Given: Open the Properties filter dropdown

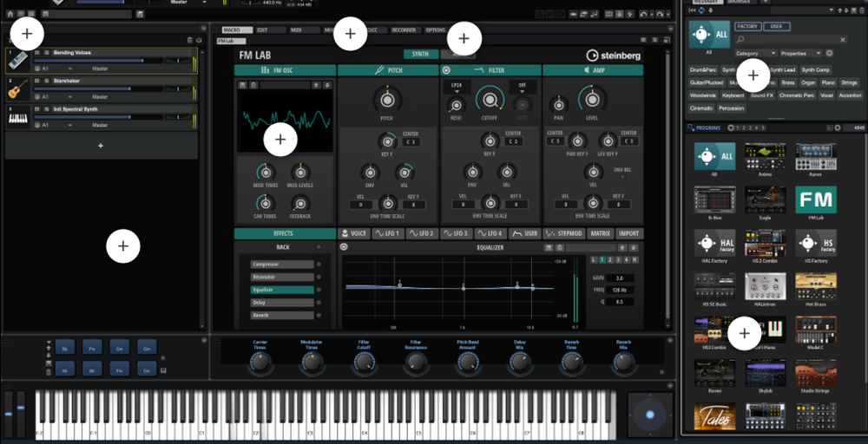Looking at the screenshot, I should point(801,53).
